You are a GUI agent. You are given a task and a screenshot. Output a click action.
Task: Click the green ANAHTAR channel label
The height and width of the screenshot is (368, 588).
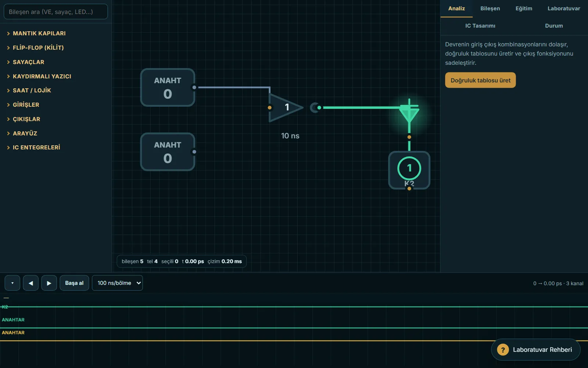pyautogui.click(x=13, y=320)
